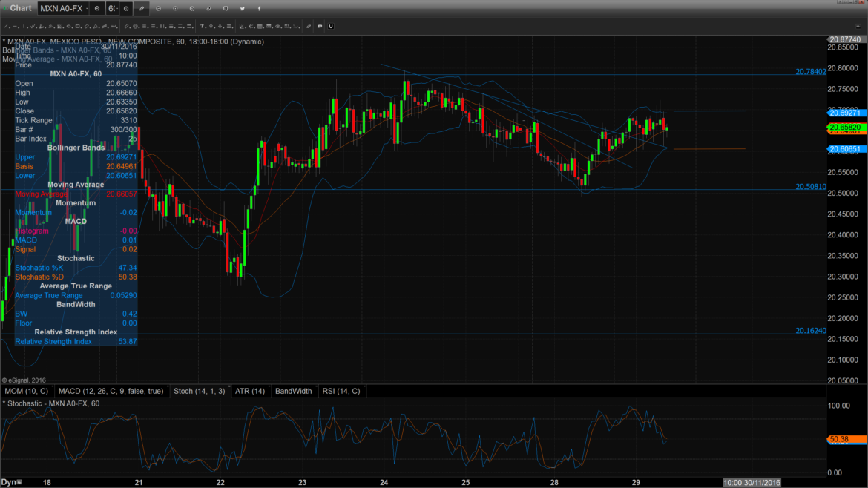Click the comment bubble icon in drawing toolbar
Viewport: 868px width, 488px height.
[x=320, y=27]
